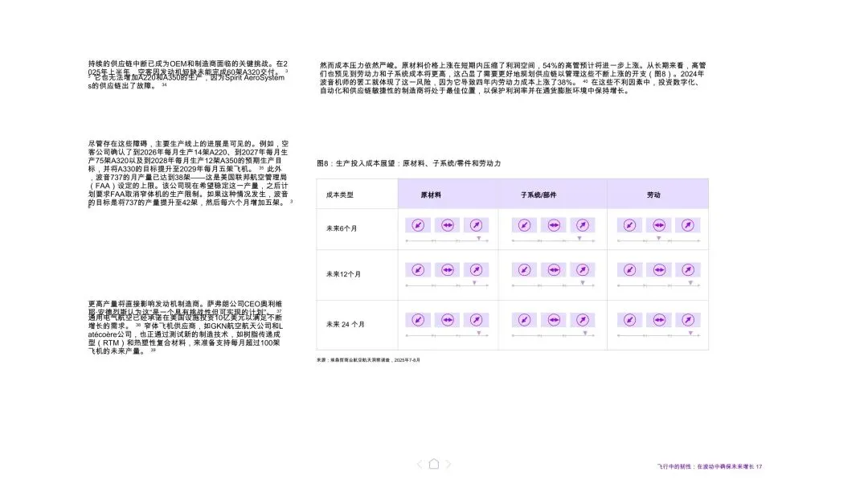Click decrease arrow icon for 劳动, 未来6个月
The width and height of the screenshot is (868, 488).
629,225
